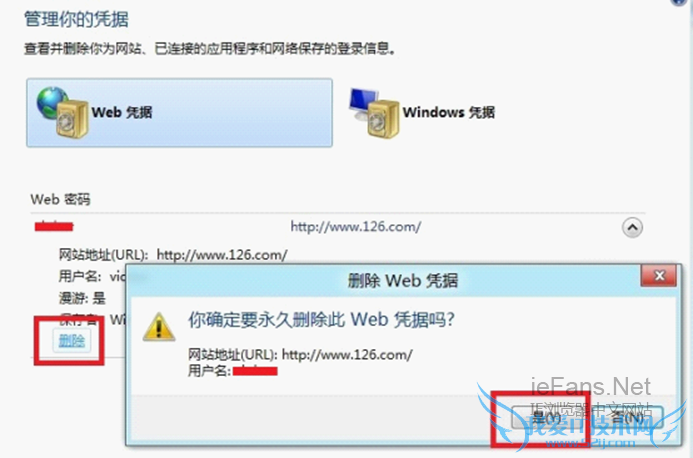The image size is (693, 458).
Task: Click the 删除 link under the credential
Action: (x=72, y=341)
